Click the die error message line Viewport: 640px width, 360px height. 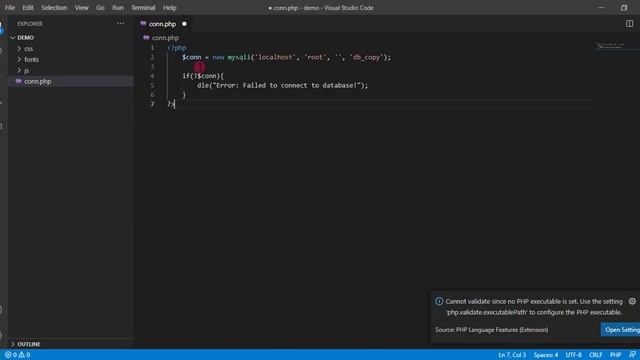pyautogui.click(x=282, y=85)
